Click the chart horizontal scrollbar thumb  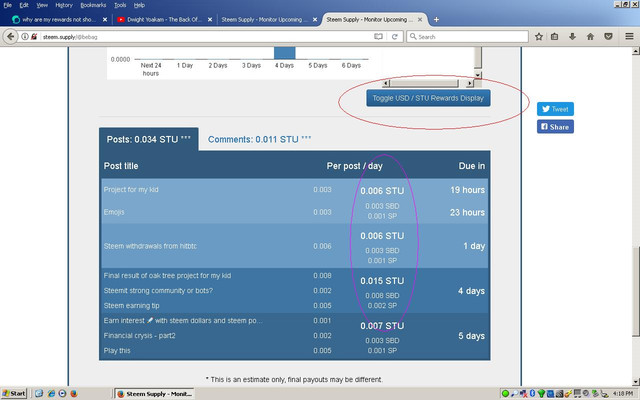click(424, 83)
